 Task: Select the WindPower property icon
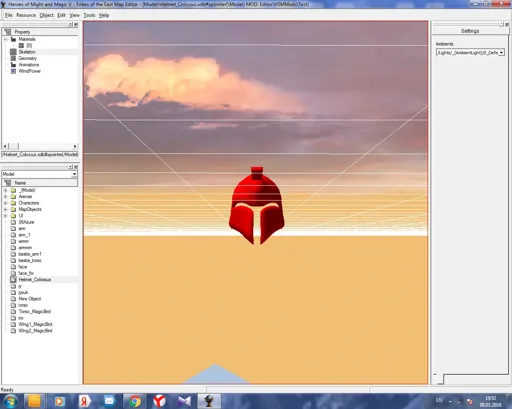click(x=13, y=71)
